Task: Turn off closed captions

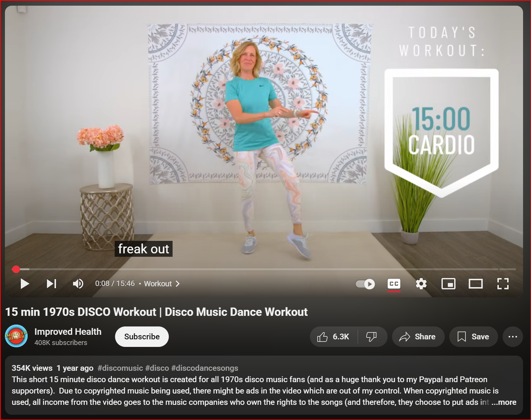Action: pyautogui.click(x=394, y=284)
